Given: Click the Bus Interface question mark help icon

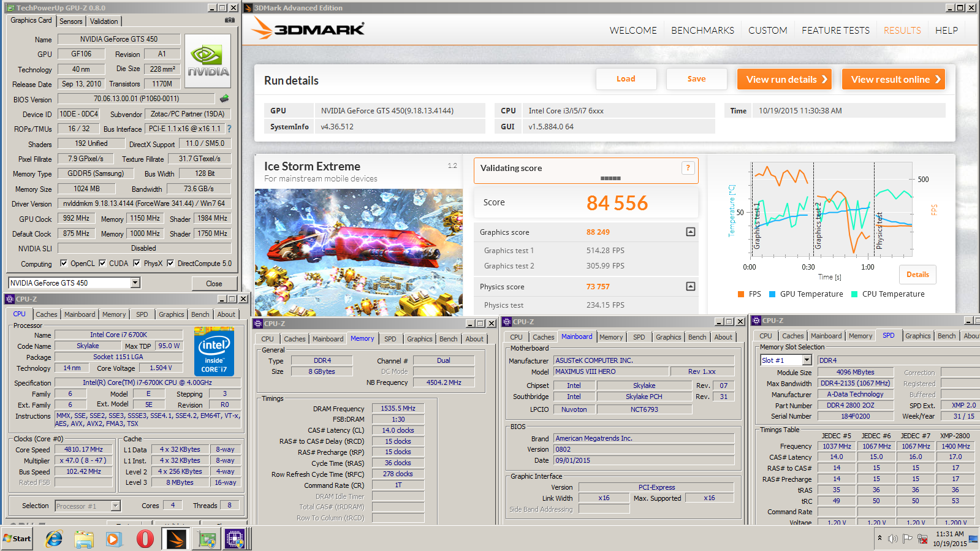Looking at the screenshot, I should (x=229, y=129).
